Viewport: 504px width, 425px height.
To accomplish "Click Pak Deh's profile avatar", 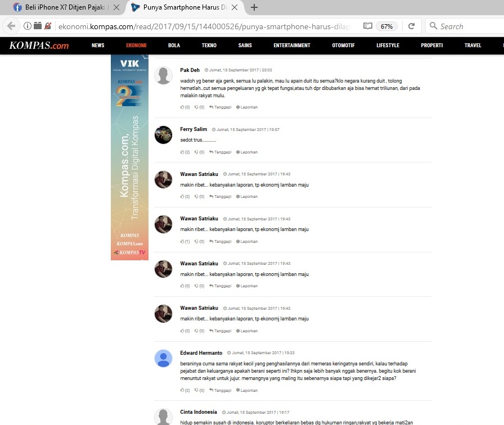I will pyautogui.click(x=163, y=75).
